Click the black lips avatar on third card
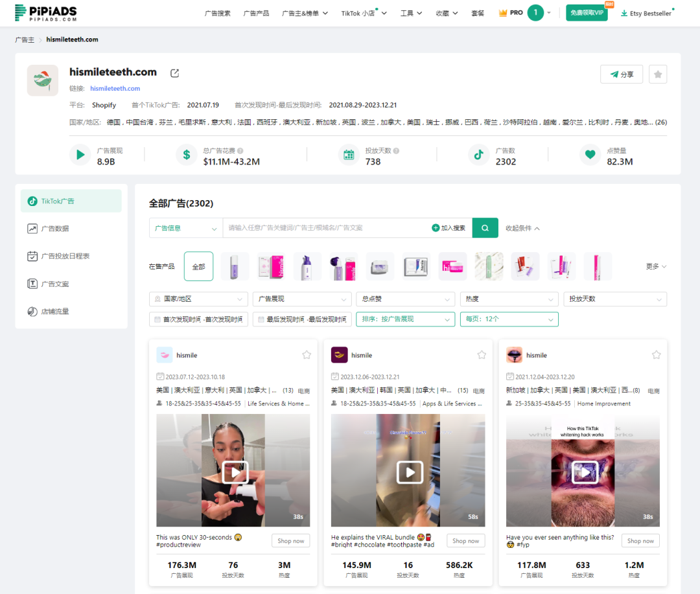 point(514,355)
